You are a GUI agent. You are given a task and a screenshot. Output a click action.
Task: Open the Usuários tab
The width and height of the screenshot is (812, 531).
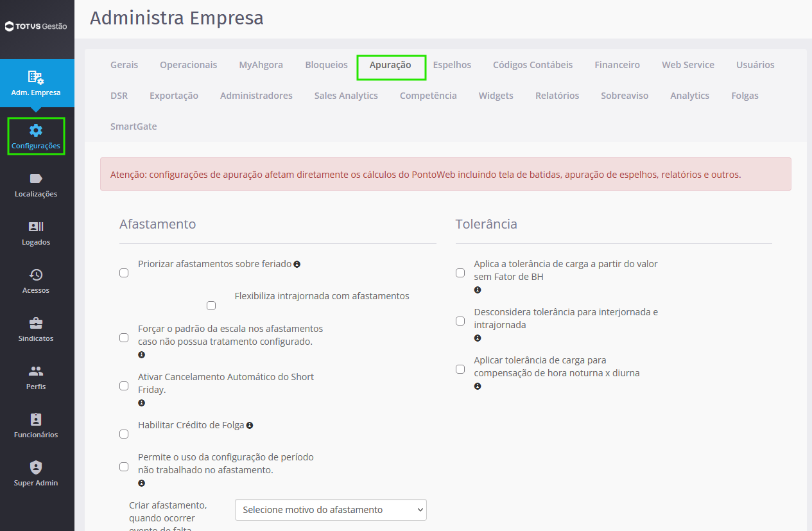click(x=756, y=65)
